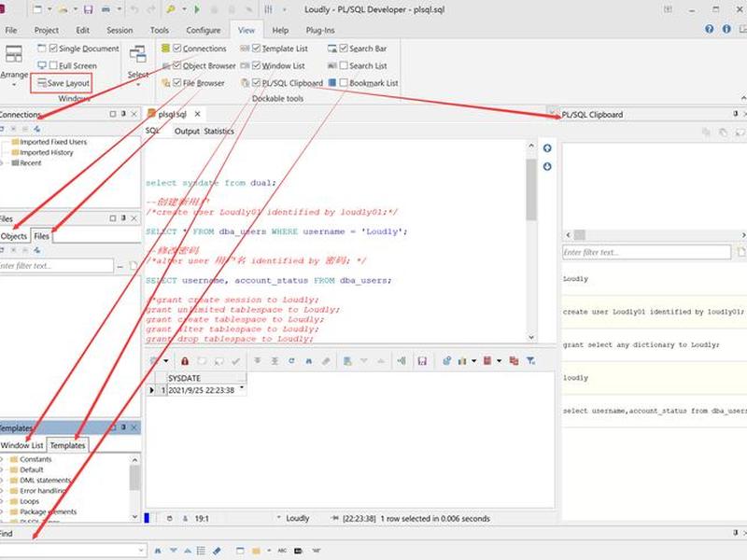This screenshot has width=747, height=560.
Task: Open the Session ribbon tab
Action: point(120,30)
